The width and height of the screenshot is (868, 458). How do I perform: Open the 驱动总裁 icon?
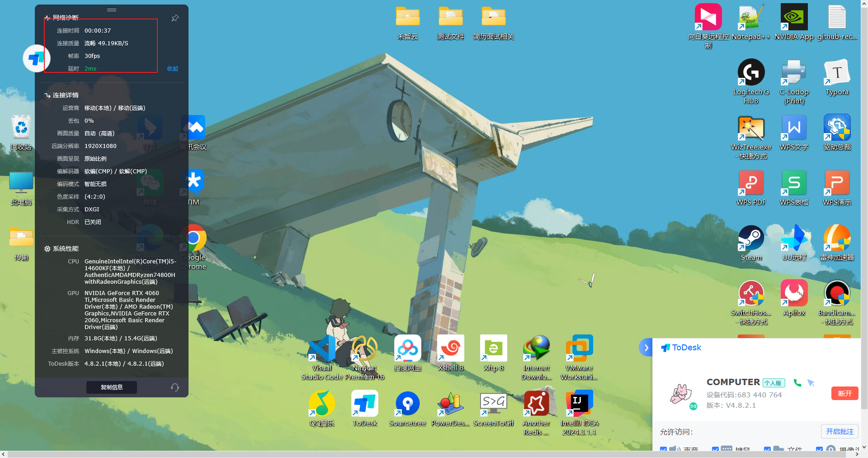point(837,133)
